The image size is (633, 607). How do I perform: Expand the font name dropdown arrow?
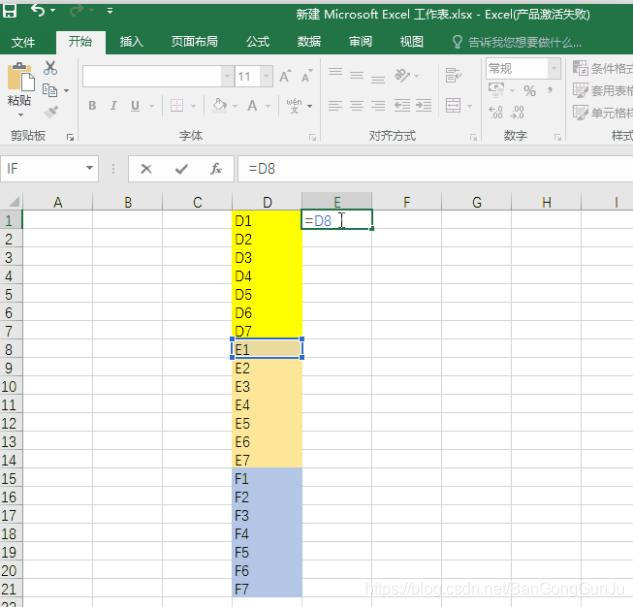[227, 76]
